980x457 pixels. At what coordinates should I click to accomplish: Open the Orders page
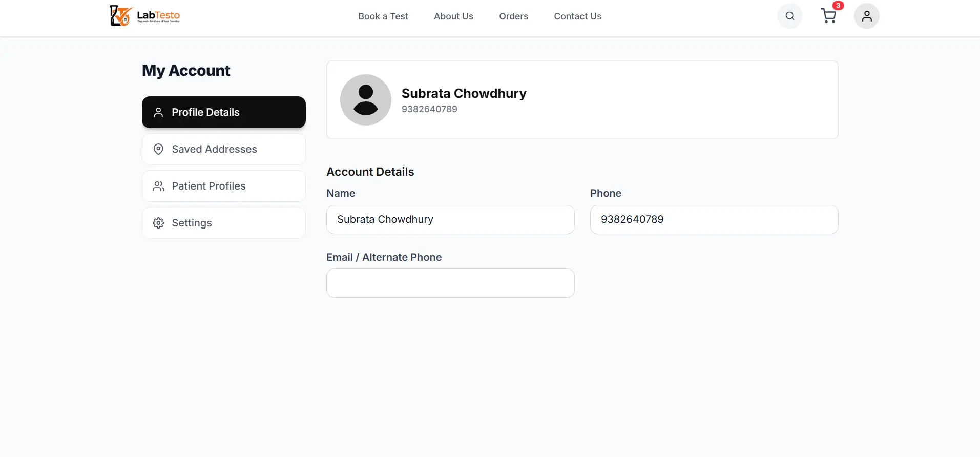[x=513, y=16]
